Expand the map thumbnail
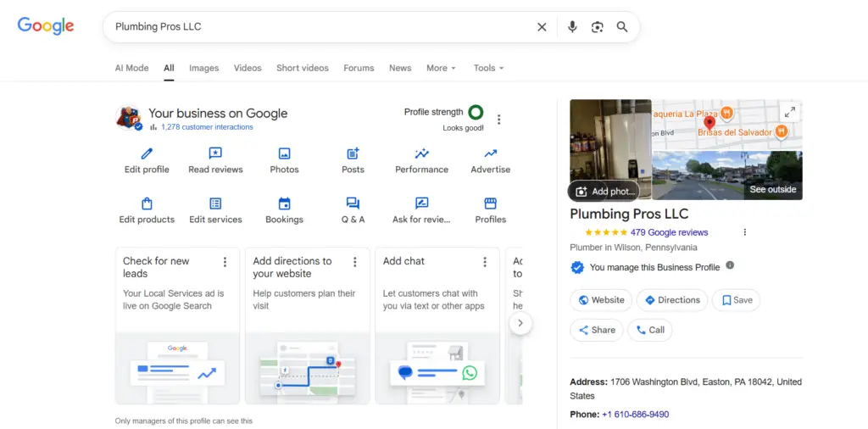 pos(789,112)
